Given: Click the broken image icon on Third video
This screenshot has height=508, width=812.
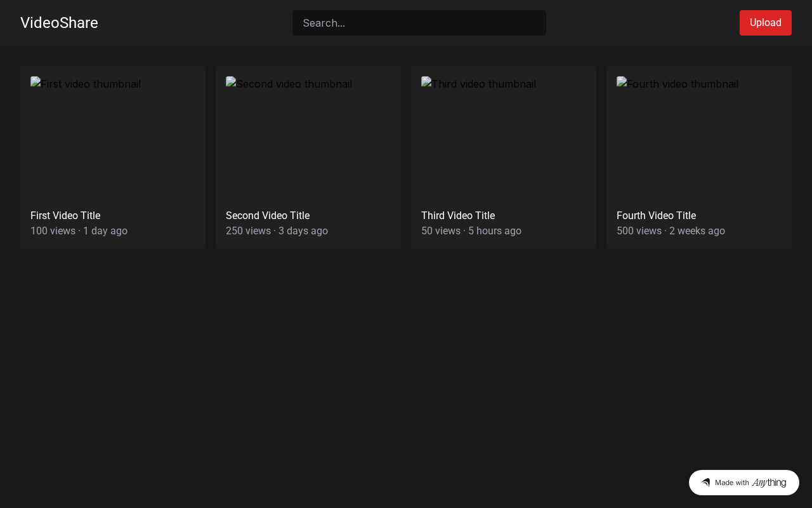Looking at the screenshot, I should click(x=426, y=82).
